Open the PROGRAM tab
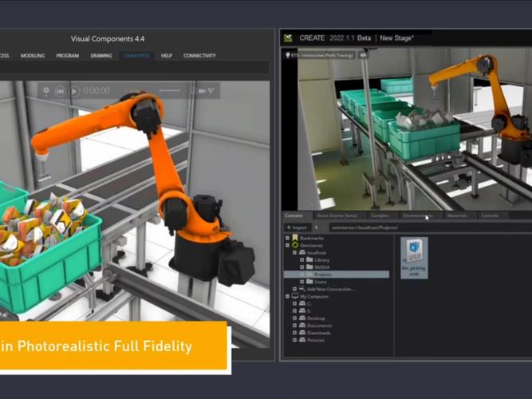Screen dimensions: 532x399 (68, 55)
